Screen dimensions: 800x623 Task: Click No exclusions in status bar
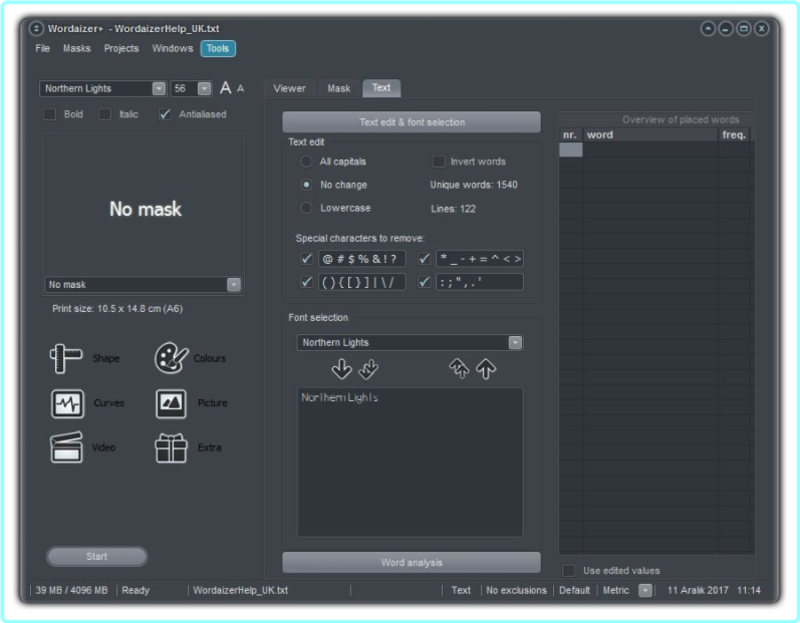pos(516,590)
